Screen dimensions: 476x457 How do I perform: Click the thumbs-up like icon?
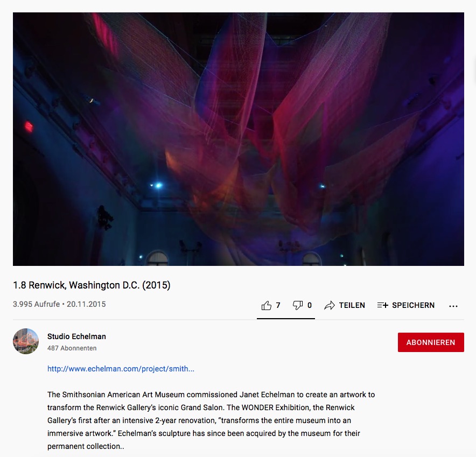point(267,305)
